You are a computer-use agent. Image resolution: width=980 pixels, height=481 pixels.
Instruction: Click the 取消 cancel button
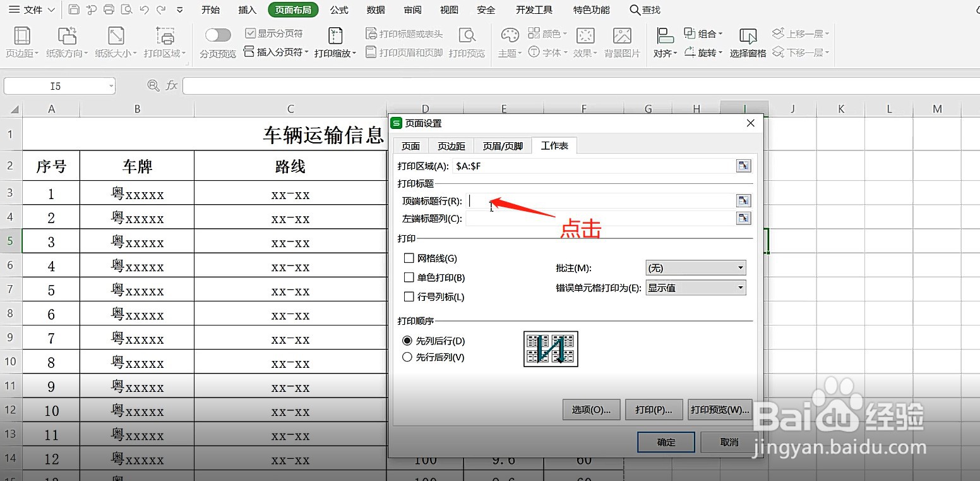pos(729,442)
